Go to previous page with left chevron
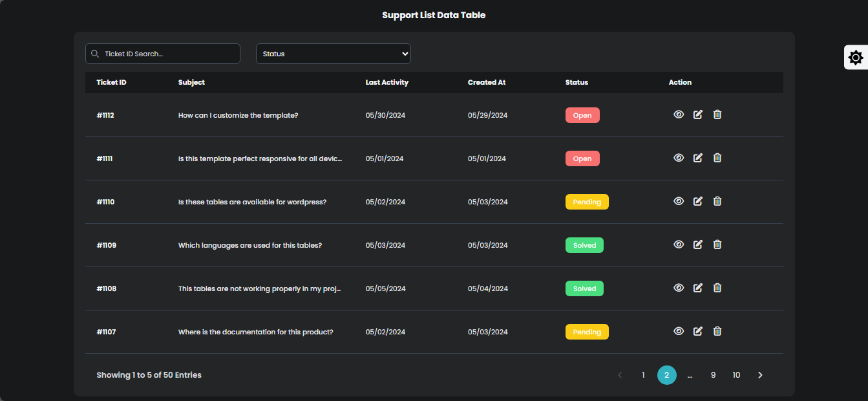 pyautogui.click(x=620, y=375)
